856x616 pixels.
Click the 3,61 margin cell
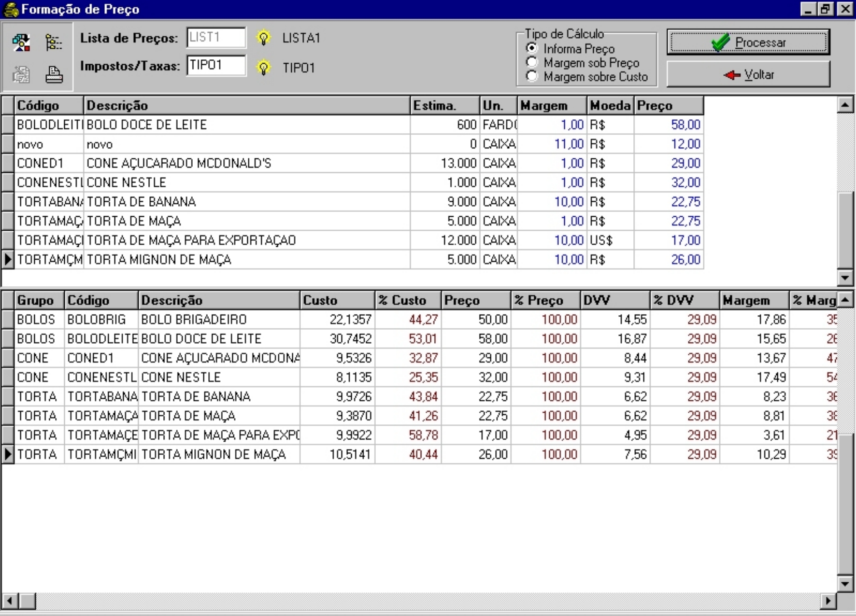755,435
